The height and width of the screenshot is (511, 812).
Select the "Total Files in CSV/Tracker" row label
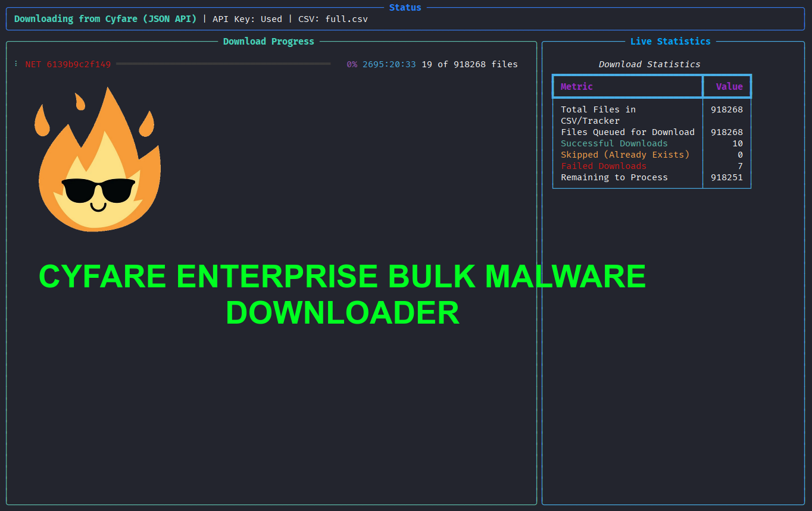[598, 115]
